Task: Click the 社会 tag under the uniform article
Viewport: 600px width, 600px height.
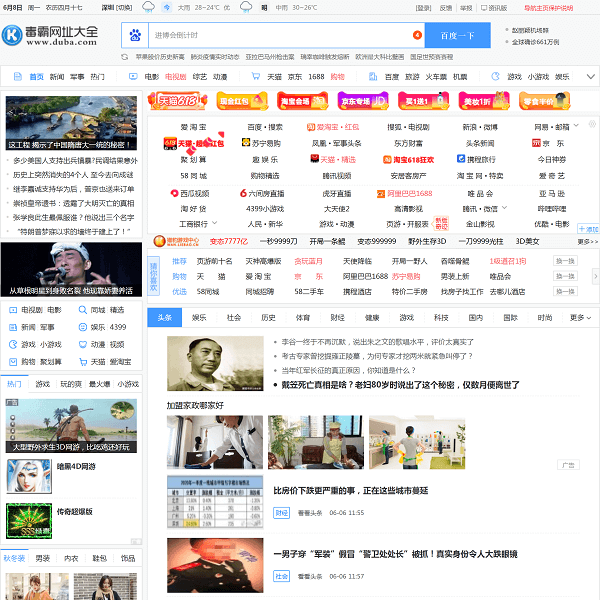Action: coord(282,576)
